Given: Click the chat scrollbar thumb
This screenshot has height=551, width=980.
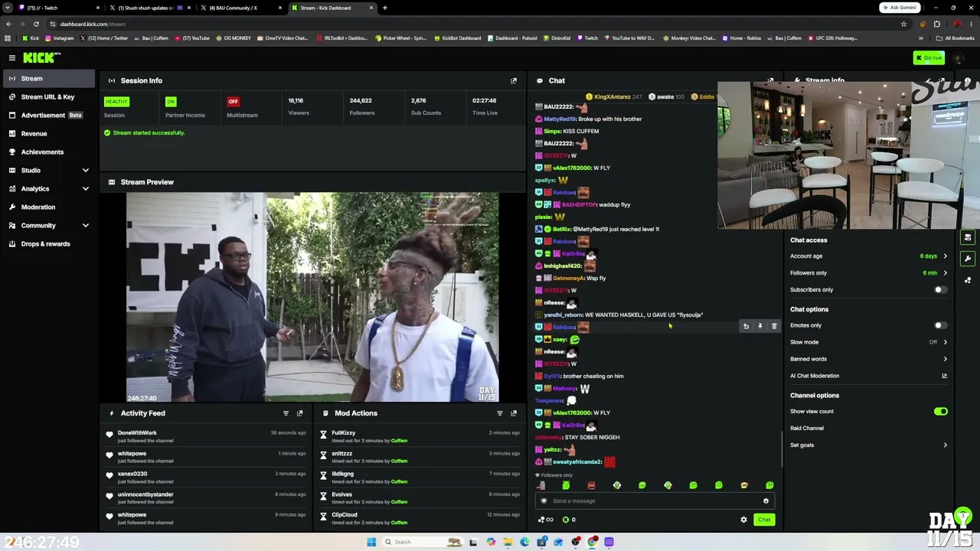Looking at the screenshot, I should point(782,450).
